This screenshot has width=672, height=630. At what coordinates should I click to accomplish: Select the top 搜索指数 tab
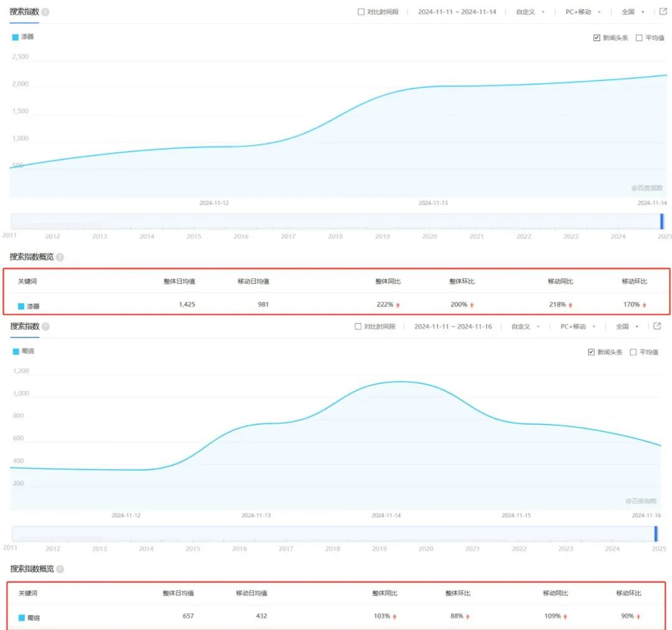click(x=24, y=12)
